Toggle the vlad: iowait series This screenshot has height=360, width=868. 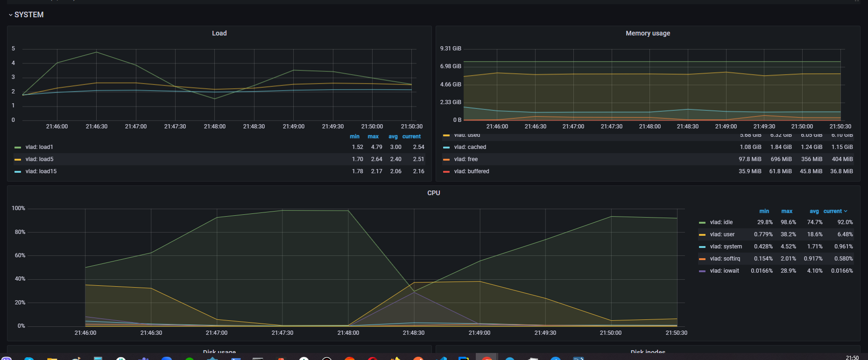tap(724, 271)
